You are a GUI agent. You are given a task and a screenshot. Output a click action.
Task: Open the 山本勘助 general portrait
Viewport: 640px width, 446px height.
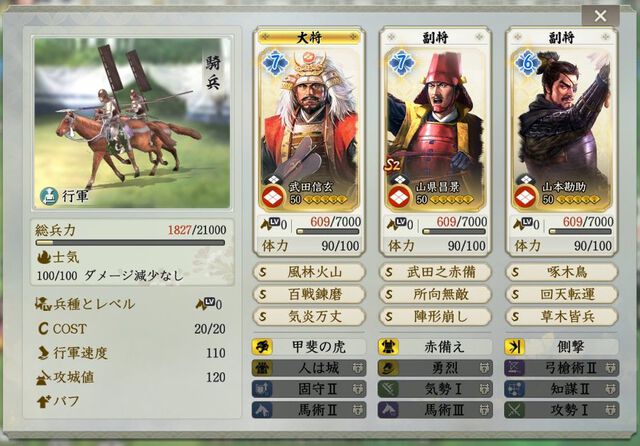pos(562,131)
